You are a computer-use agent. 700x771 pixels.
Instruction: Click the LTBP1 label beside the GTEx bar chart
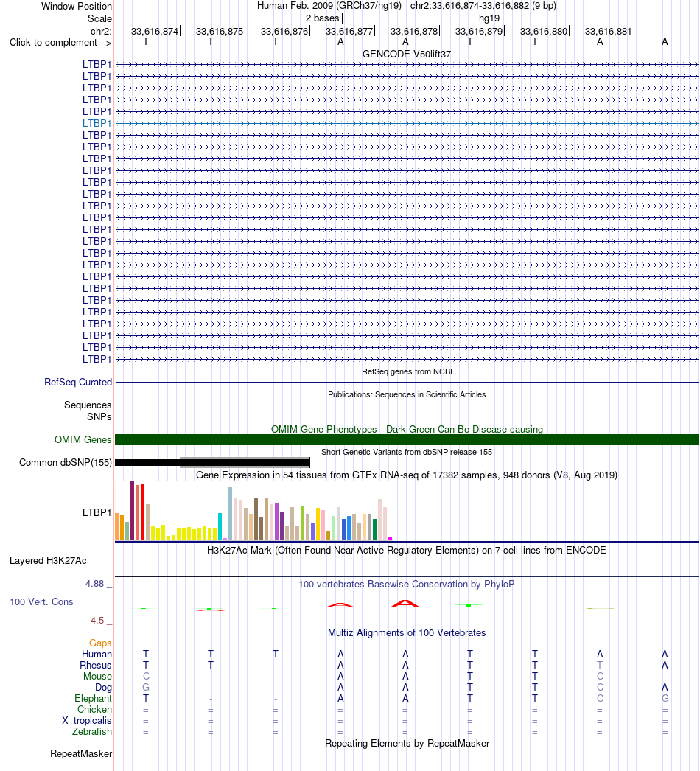coord(97,512)
